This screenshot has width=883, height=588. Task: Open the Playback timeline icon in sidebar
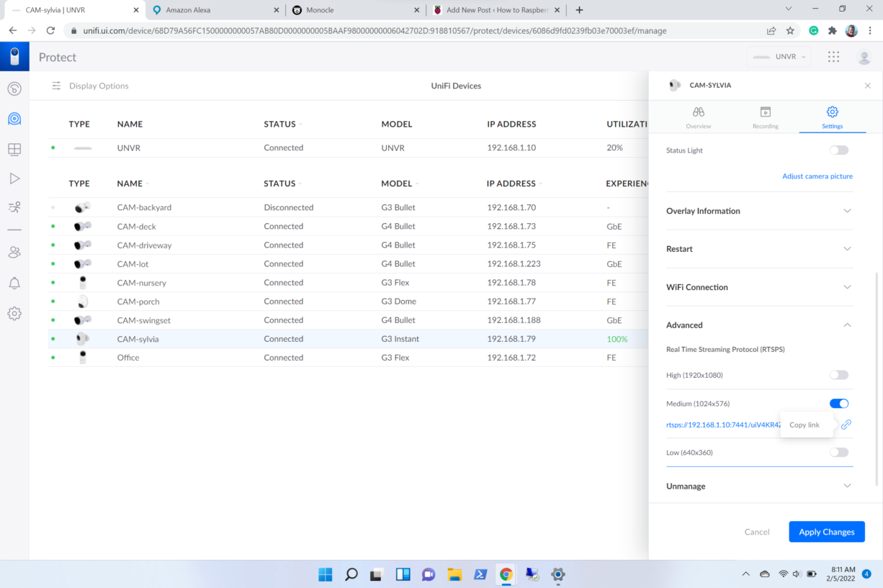tap(14, 178)
